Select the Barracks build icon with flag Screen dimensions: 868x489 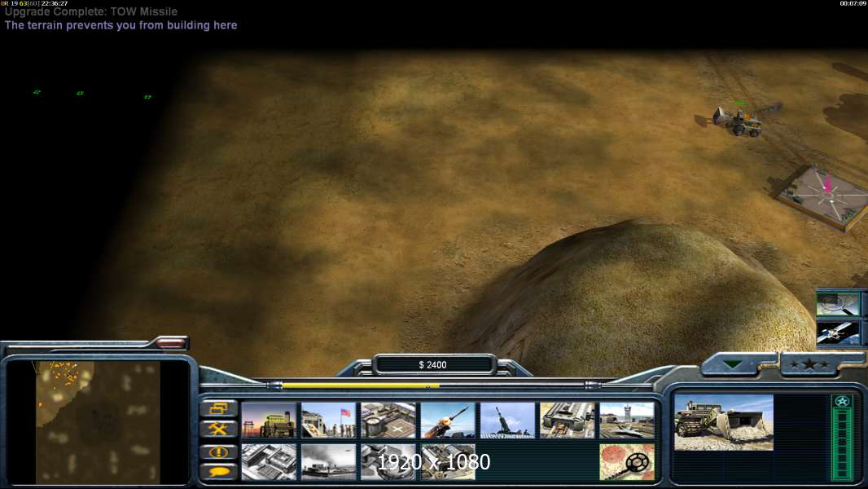[x=329, y=421]
